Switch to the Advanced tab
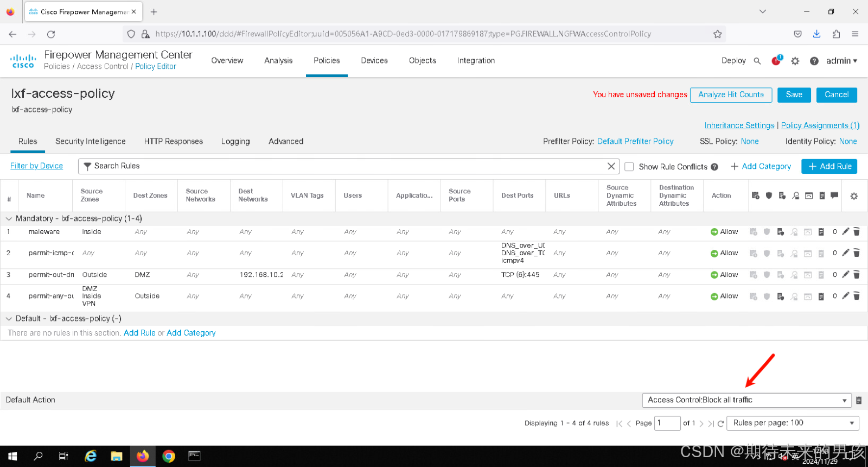 click(286, 141)
